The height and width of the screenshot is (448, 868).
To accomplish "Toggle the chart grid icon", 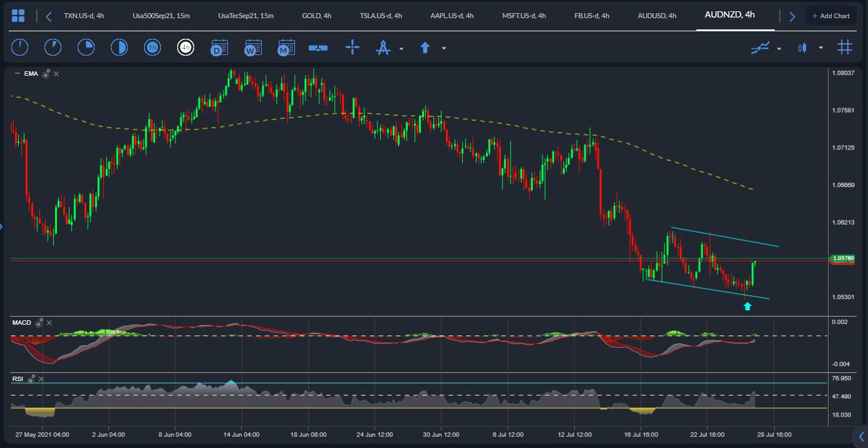I will click(x=845, y=47).
